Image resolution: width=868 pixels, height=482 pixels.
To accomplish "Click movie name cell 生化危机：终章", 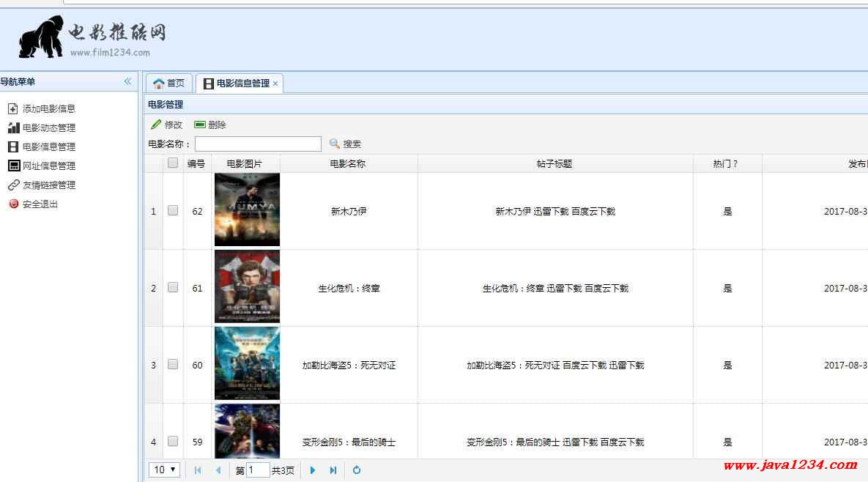I will point(349,289).
